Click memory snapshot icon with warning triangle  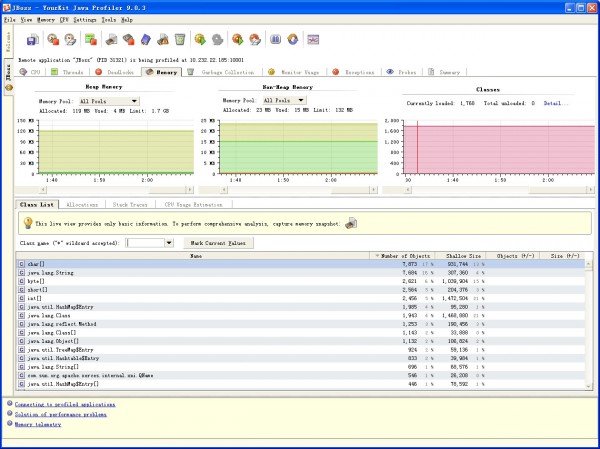[x=163, y=39]
